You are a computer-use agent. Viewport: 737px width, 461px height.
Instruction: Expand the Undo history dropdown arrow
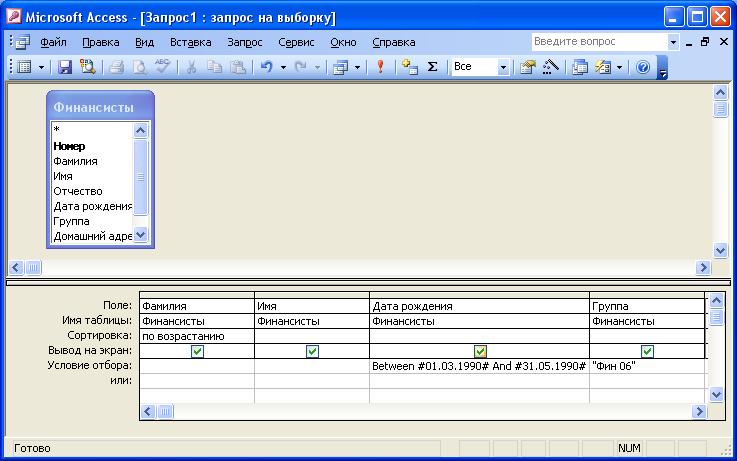point(283,67)
